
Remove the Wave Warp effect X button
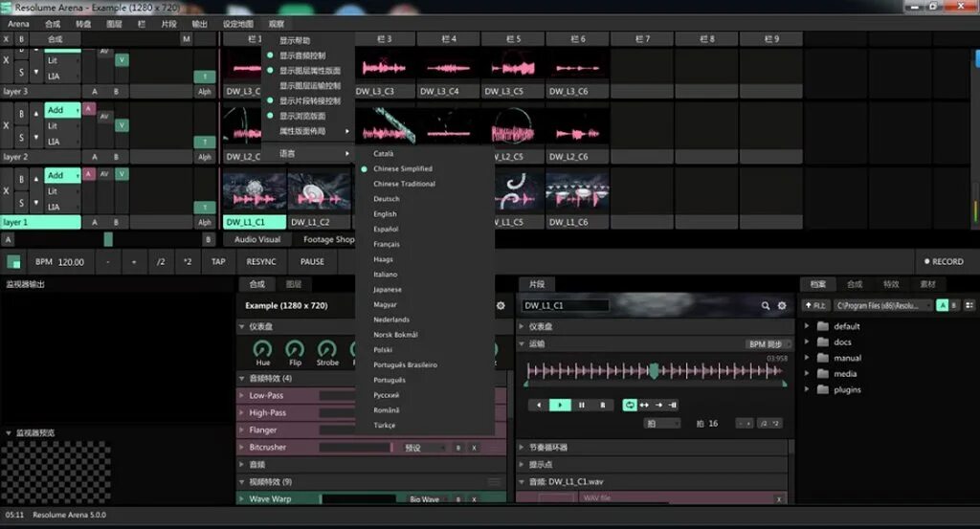pos(475,499)
